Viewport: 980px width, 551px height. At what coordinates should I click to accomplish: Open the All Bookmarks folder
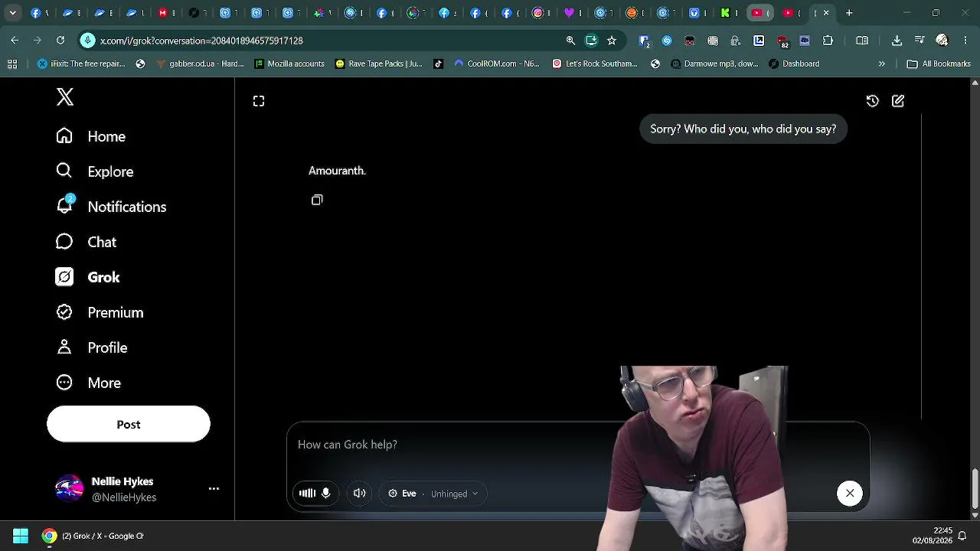tap(939, 64)
